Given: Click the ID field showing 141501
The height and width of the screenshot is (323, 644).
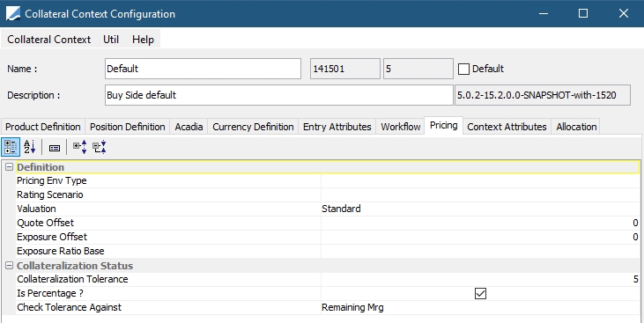Looking at the screenshot, I should coord(345,69).
